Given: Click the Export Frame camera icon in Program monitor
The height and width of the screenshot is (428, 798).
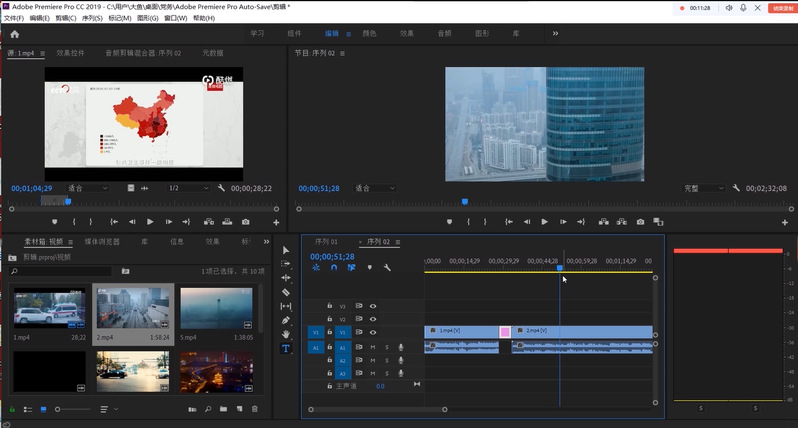Looking at the screenshot, I should (x=640, y=222).
